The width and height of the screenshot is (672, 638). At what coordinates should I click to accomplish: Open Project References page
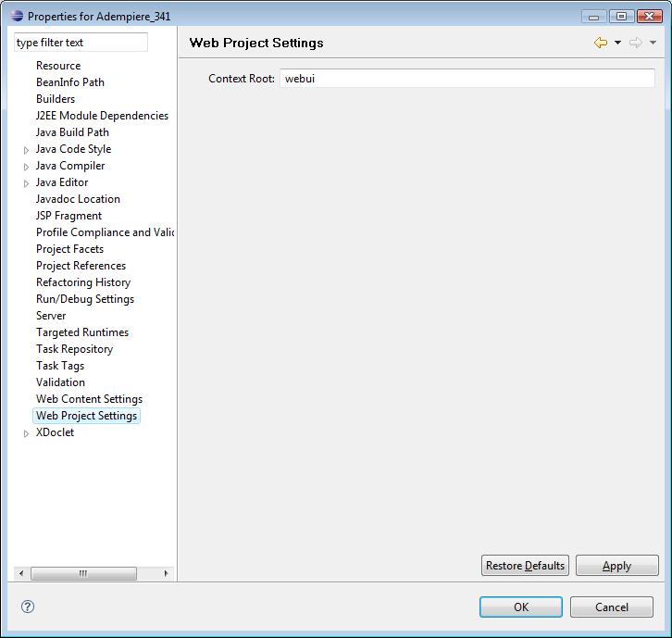tap(81, 266)
